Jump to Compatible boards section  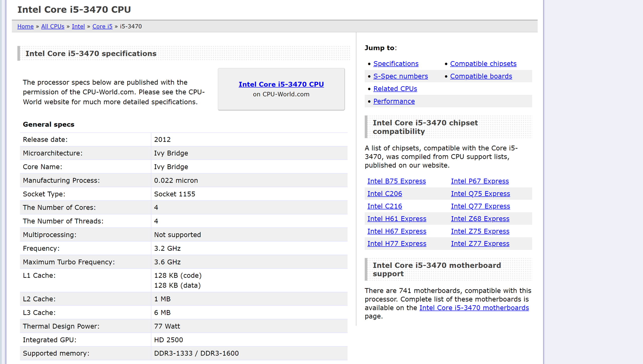481,76
